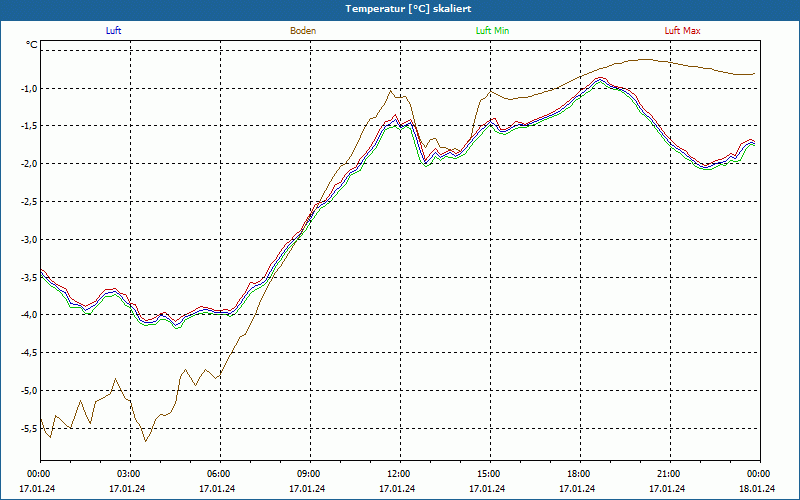Click the 18:00 time axis label
The width and height of the screenshot is (800, 500).
[x=578, y=473]
